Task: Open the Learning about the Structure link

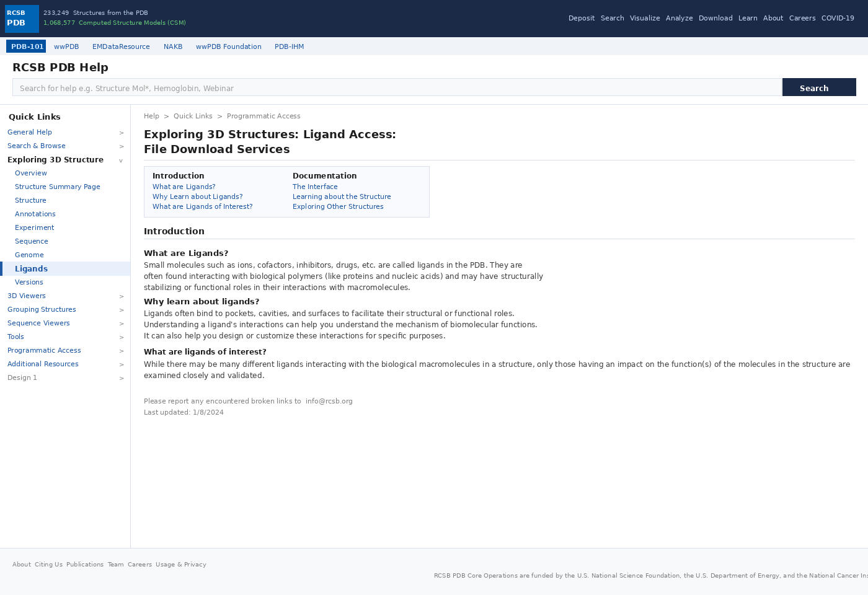Action: [342, 196]
